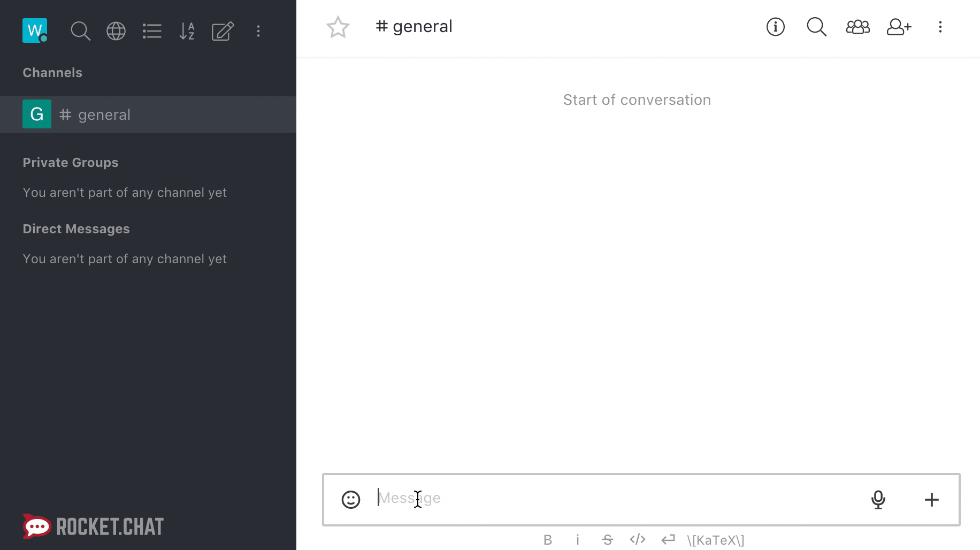The width and height of the screenshot is (980, 550).
Task: Select the general channel in sidebar
Action: click(x=148, y=114)
